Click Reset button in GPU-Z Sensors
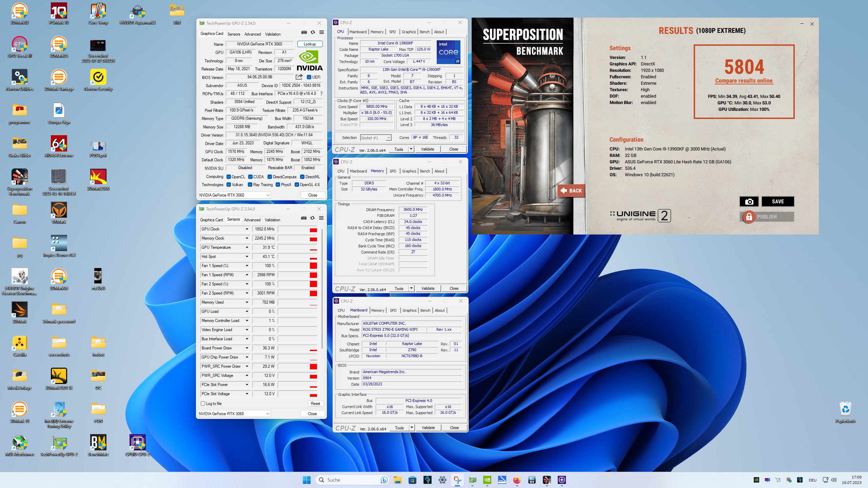Image resolution: width=868 pixels, height=488 pixels. point(315,404)
